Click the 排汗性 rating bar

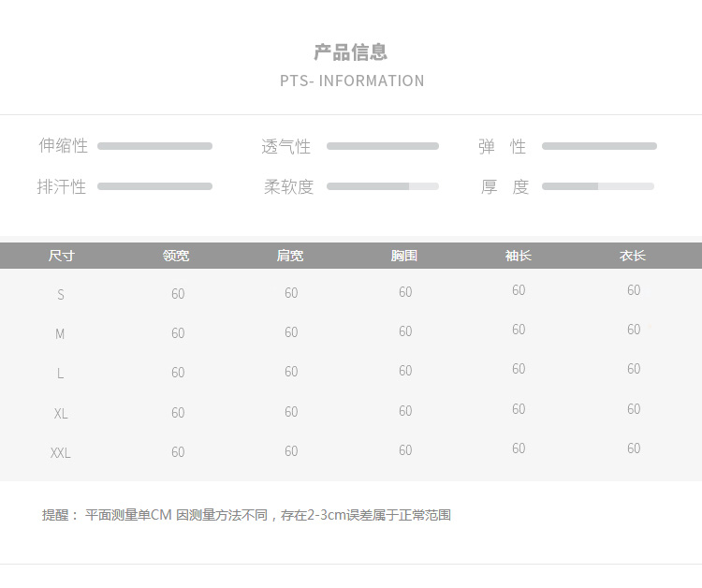point(154,186)
